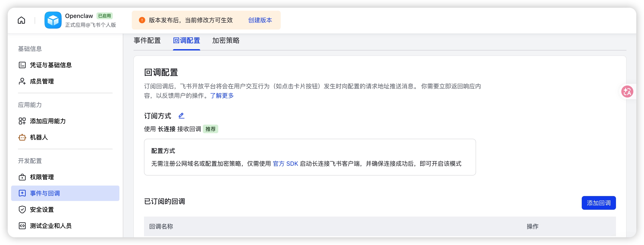Click the edit pencil next to 订阅方式
The image size is (644, 245).
(x=181, y=115)
